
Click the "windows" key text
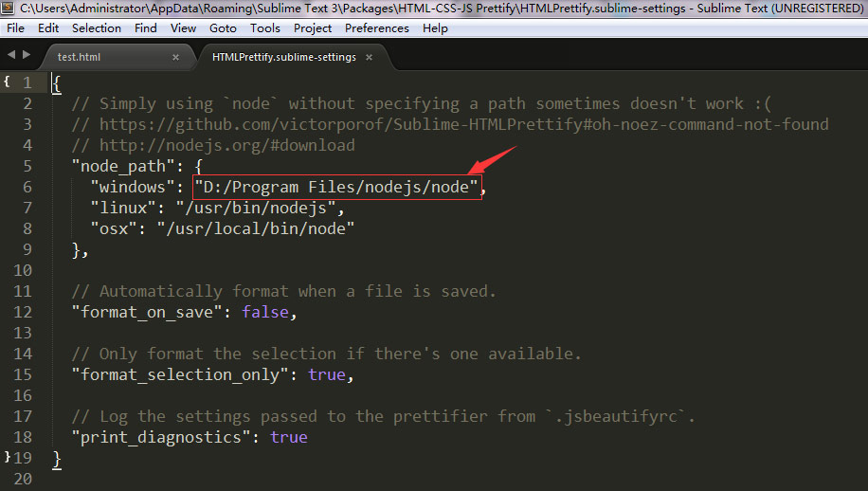[x=133, y=187]
